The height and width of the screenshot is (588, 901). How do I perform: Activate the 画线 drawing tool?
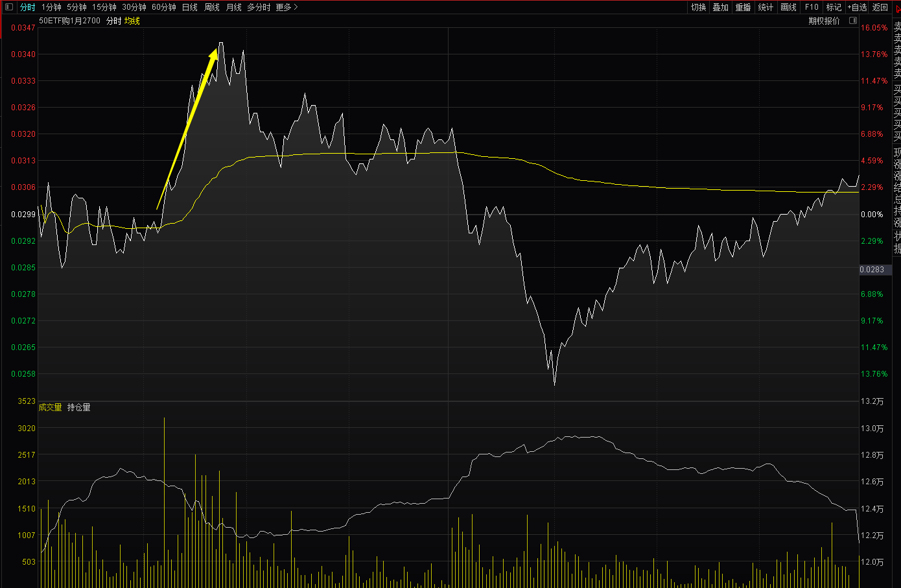tap(789, 7)
